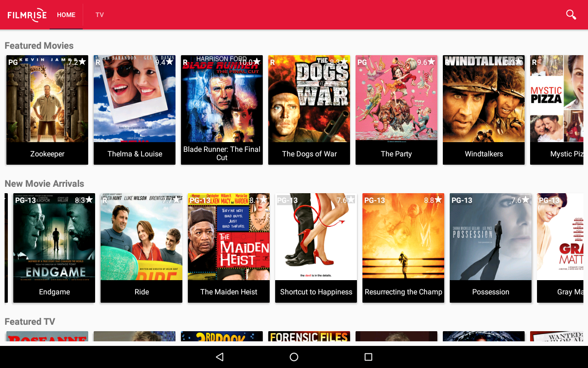Open recent apps with the square button

click(x=368, y=357)
